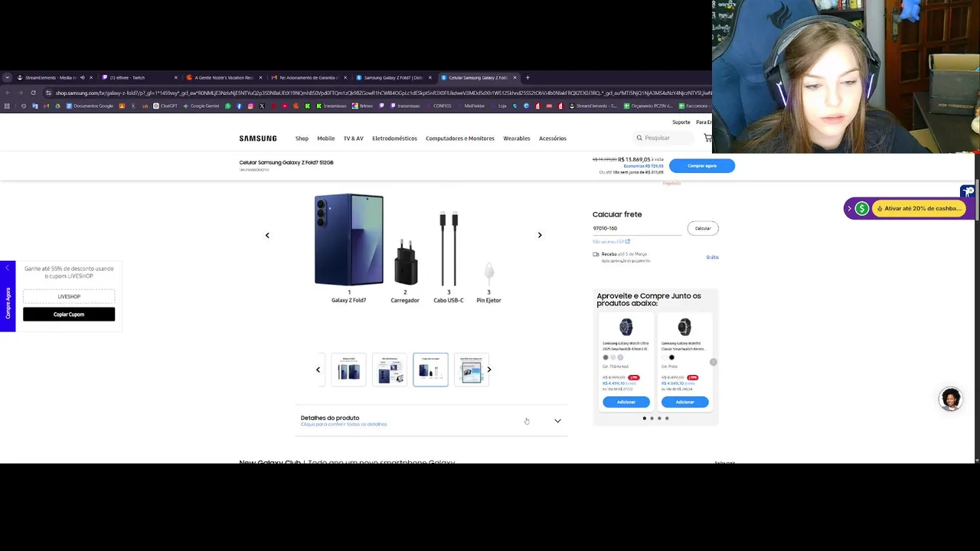Viewport: 980px width, 551px height.
Task: Move thumbnail strip to next images
Action: point(489,370)
